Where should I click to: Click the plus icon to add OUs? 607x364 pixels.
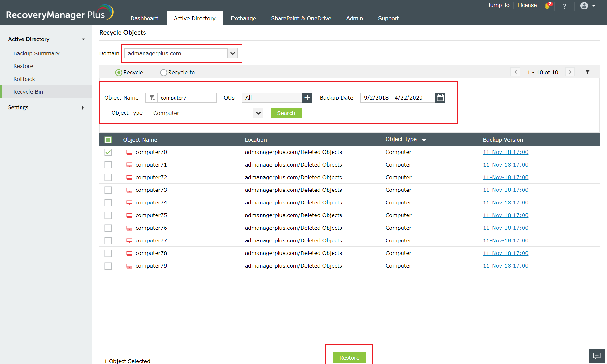307,98
